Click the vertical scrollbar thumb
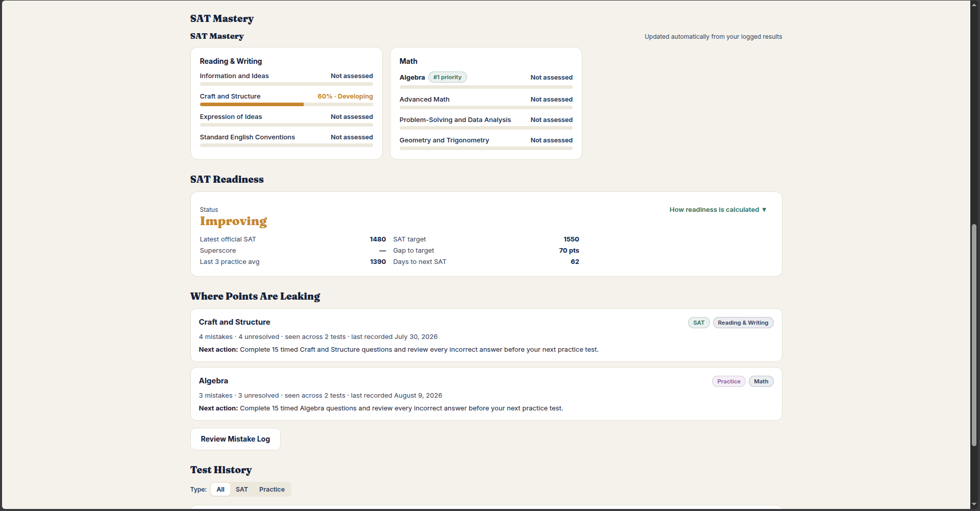 click(974, 336)
